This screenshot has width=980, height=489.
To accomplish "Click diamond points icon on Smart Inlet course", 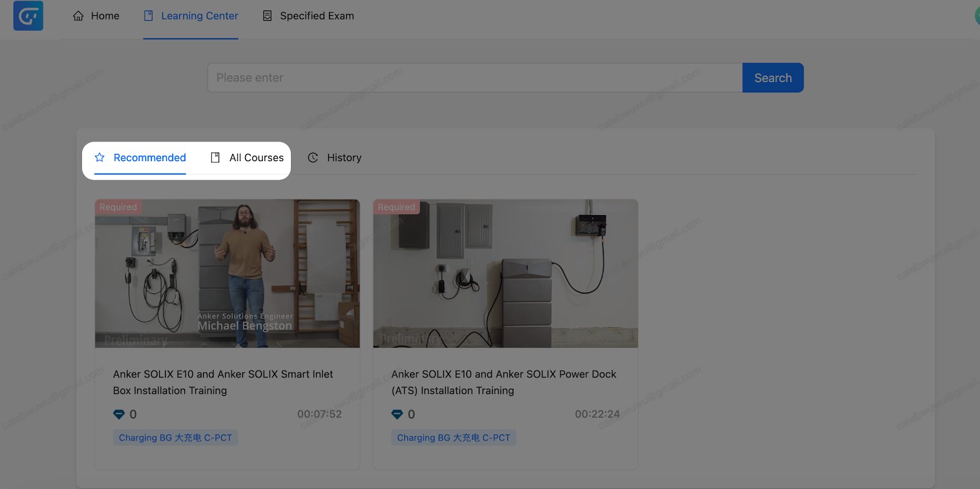I will [x=119, y=415].
